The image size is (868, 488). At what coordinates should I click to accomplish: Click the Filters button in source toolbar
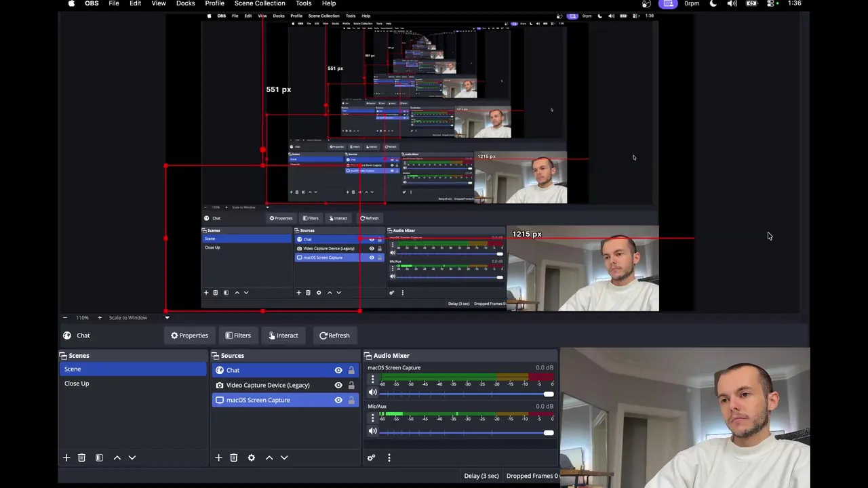238,335
